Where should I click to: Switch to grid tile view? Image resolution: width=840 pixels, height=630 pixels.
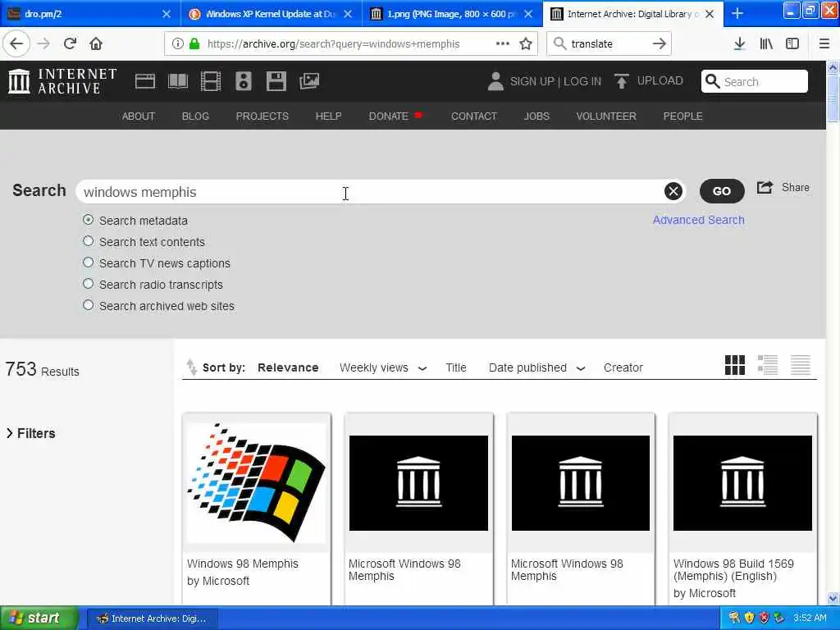tap(734, 365)
